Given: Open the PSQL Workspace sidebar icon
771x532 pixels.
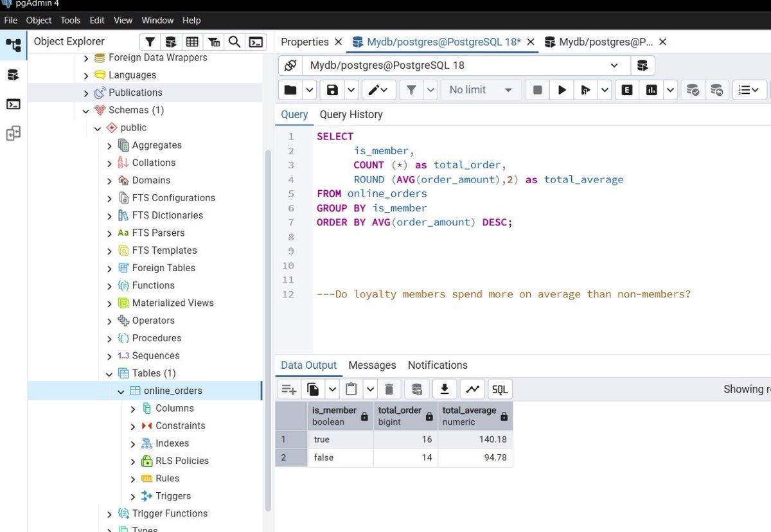Looking at the screenshot, I should (13, 104).
